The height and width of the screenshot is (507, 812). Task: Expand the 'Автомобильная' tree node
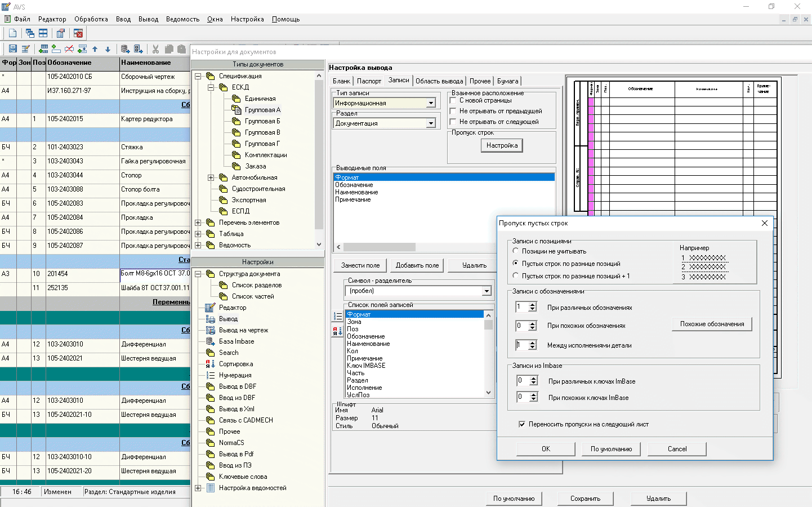pos(211,177)
